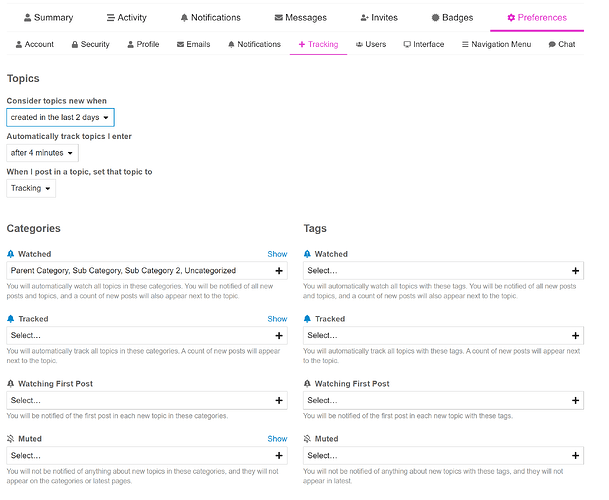Go to the Messages tab
The height and width of the screenshot is (500, 609).
click(x=301, y=17)
